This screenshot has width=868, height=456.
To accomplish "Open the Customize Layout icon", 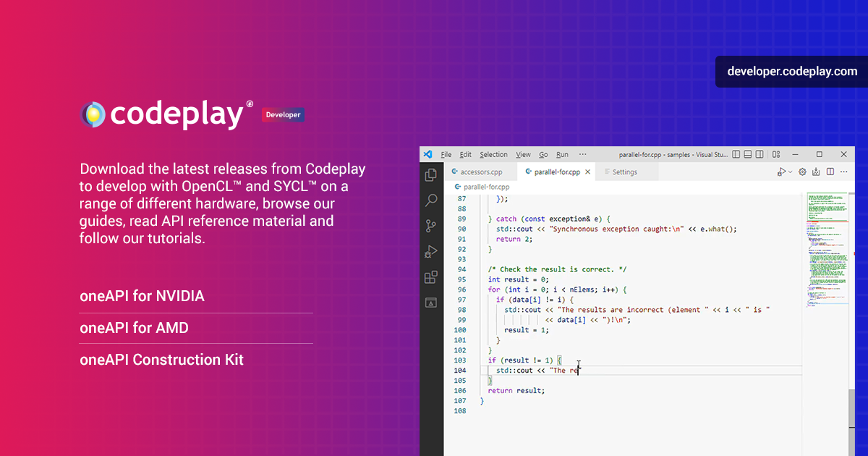I will pyautogui.click(x=776, y=154).
